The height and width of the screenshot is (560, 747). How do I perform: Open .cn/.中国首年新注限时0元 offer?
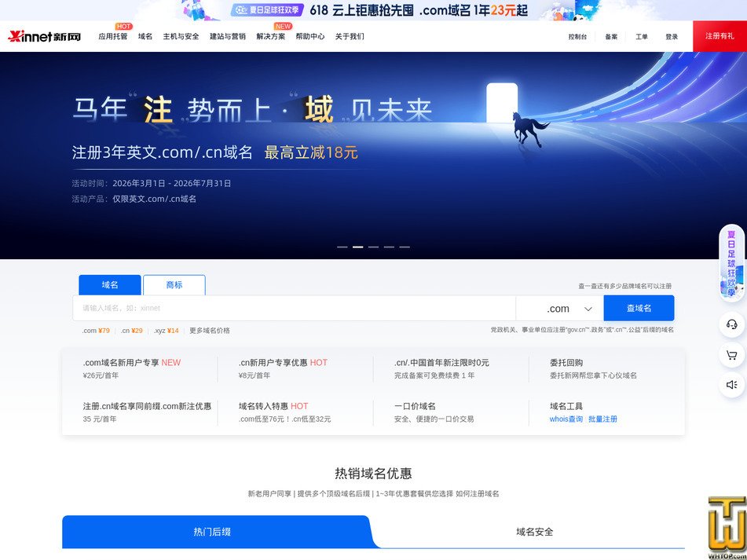coord(441,362)
